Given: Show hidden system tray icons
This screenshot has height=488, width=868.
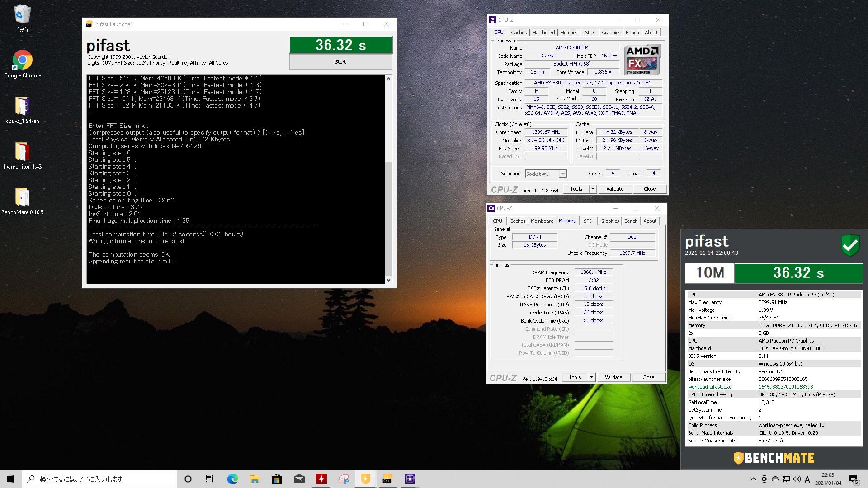Looking at the screenshot, I should pyautogui.click(x=753, y=479).
